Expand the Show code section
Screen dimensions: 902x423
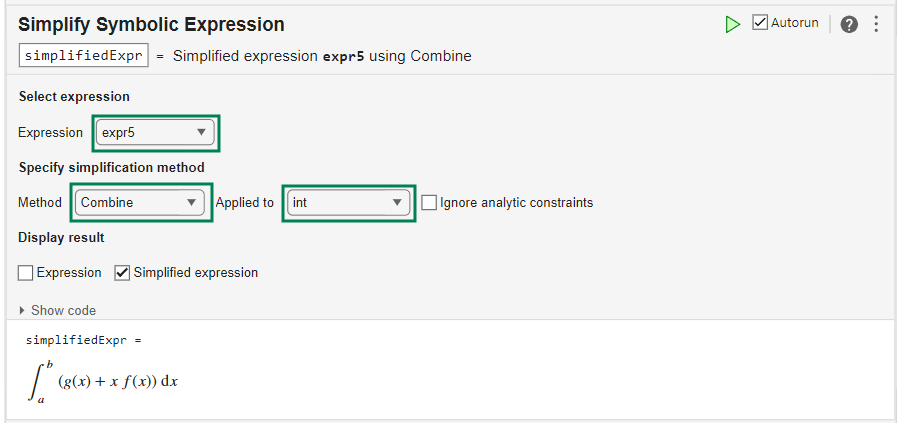(58, 310)
